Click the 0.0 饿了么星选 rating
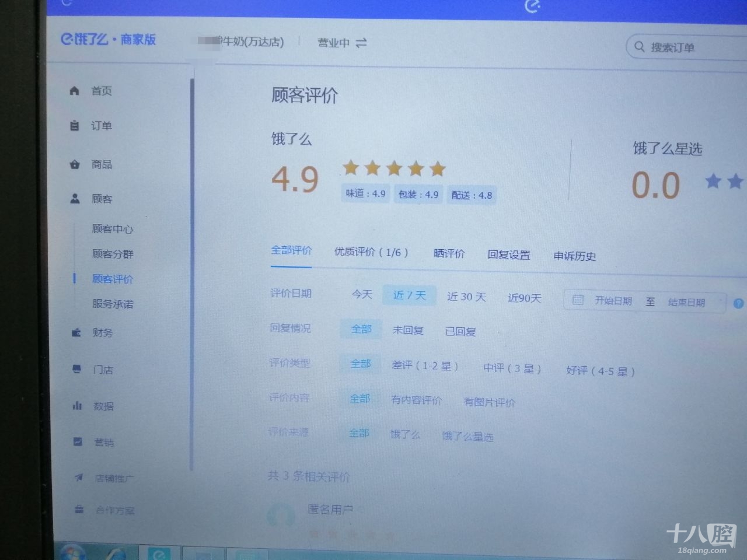This screenshot has height=560, width=747. pyautogui.click(x=656, y=185)
